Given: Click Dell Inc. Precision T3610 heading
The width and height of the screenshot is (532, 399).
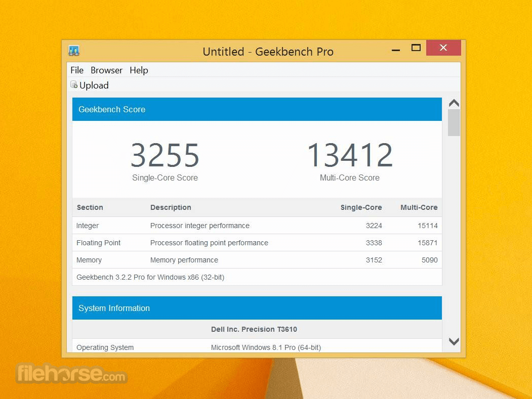Looking at the screenshot, I should pos(254,329).
